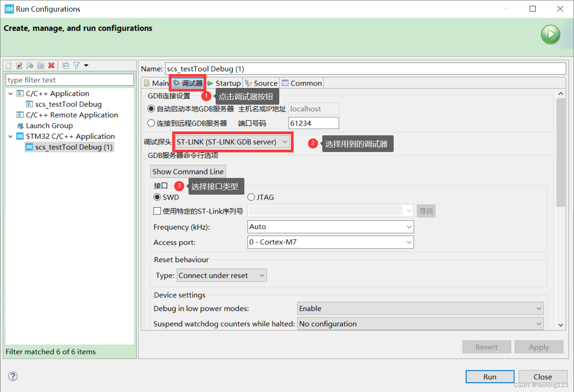Click the IDE icon in title bar
This screenshot has height=392, width=574.
[x=9, y=9]
